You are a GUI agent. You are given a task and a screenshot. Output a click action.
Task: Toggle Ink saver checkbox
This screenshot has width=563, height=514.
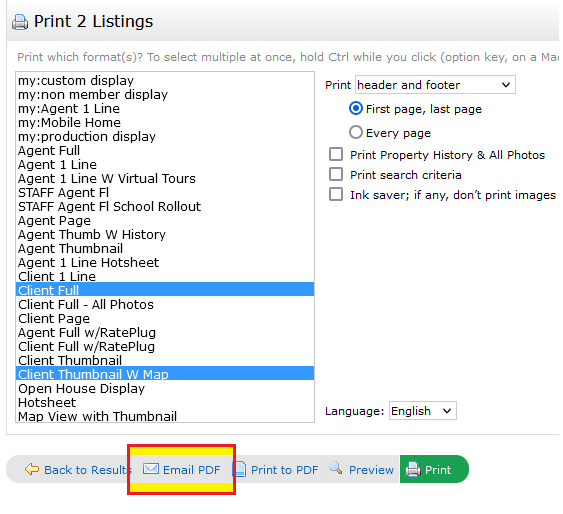tap(336, 195)
